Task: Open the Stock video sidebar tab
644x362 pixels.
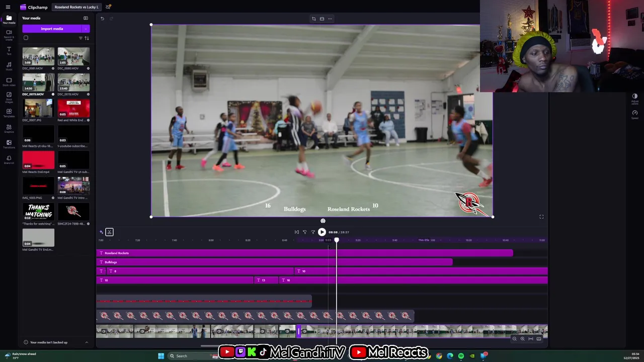Action: click(9, 81)
